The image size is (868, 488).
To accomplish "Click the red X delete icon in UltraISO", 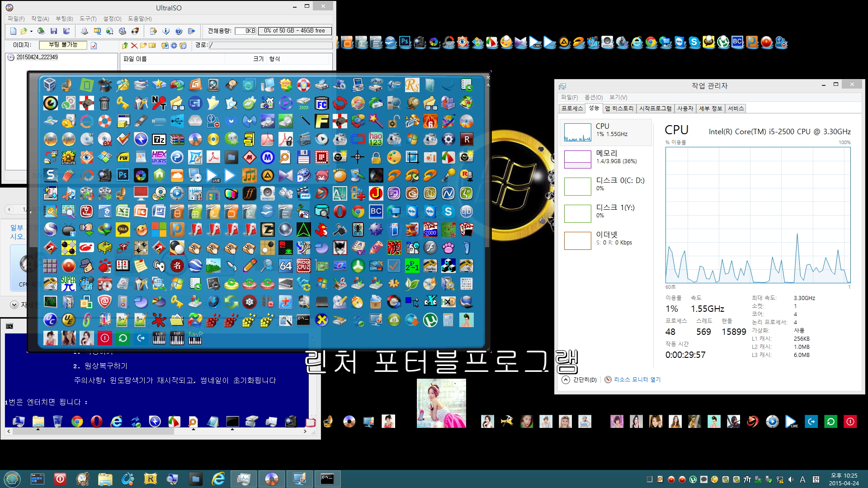I will coord(134,45).
